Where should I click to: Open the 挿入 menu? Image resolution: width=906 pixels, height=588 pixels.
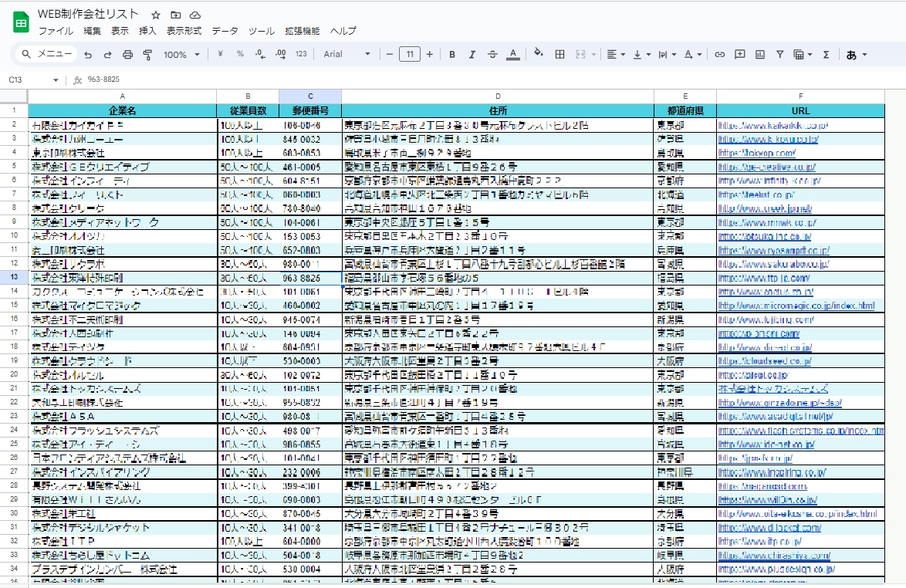tap(147, 31)
